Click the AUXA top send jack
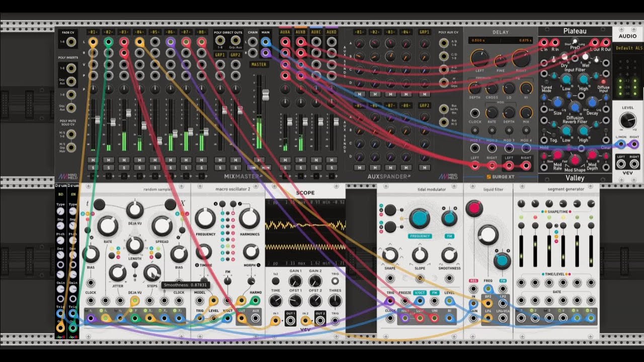The height and width of the screenshot is (362, 644). click(x=285, y=42)
